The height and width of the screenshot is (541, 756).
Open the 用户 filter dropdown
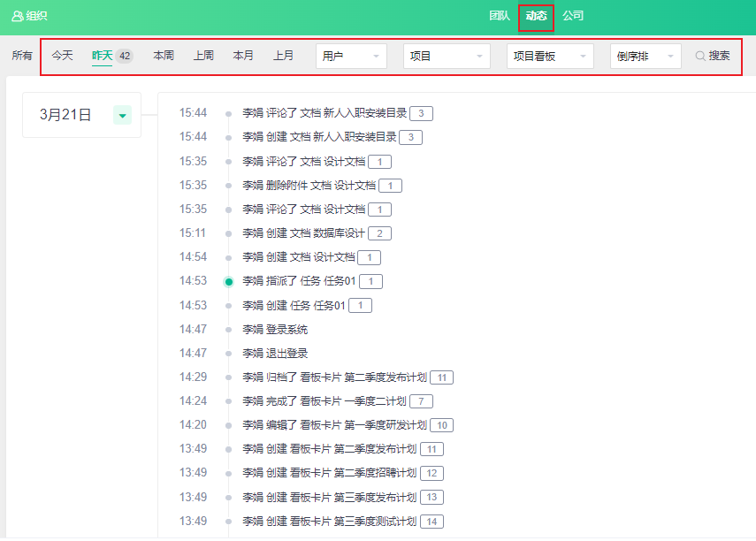[x=351, y=56]
